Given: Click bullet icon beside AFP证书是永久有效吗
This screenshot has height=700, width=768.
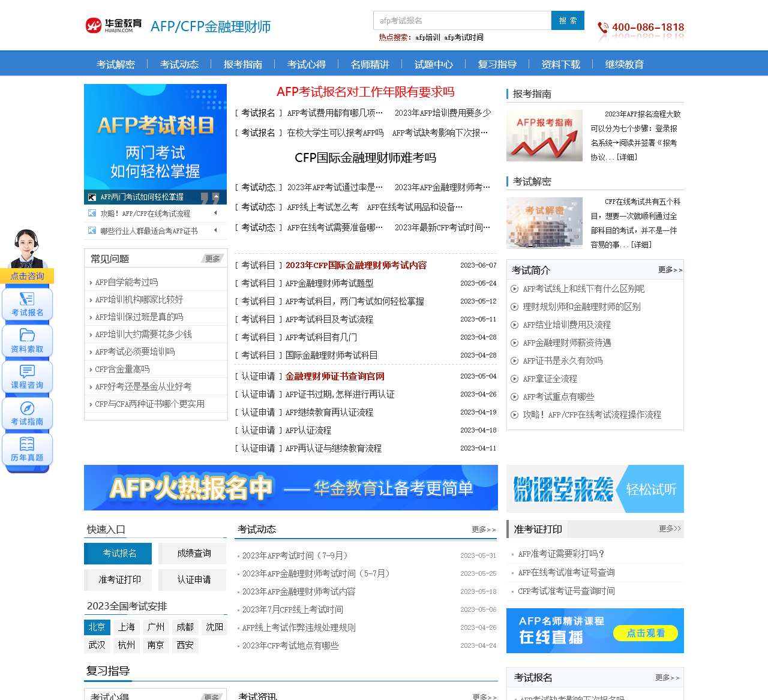Looking at the screenshot, I should coord(514,361).
